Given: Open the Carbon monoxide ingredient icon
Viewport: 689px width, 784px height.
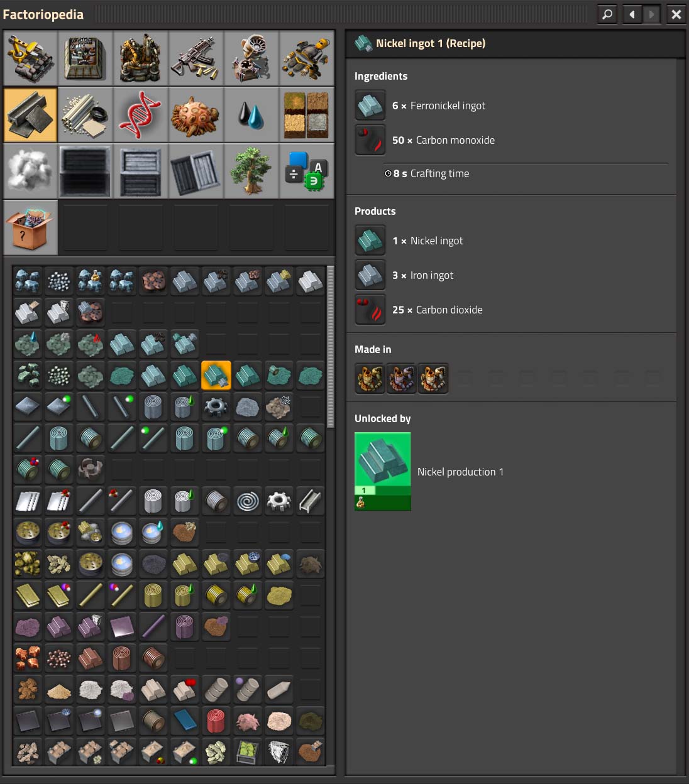Looking at the screenshot, I should (x=370, y=140).
